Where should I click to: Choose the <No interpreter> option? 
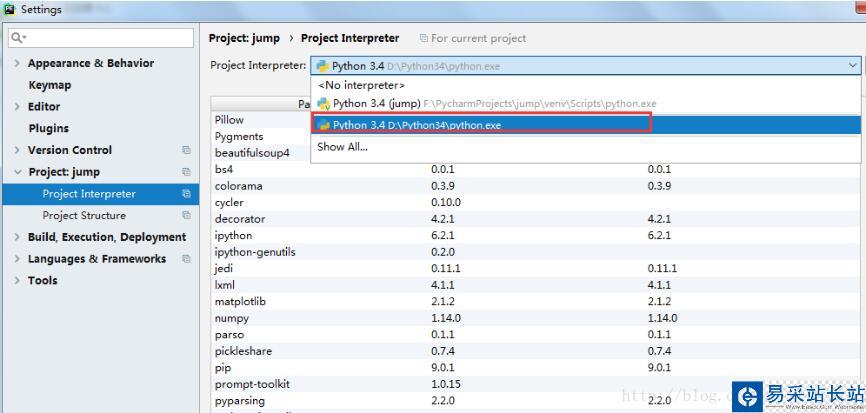click(585, 85)
